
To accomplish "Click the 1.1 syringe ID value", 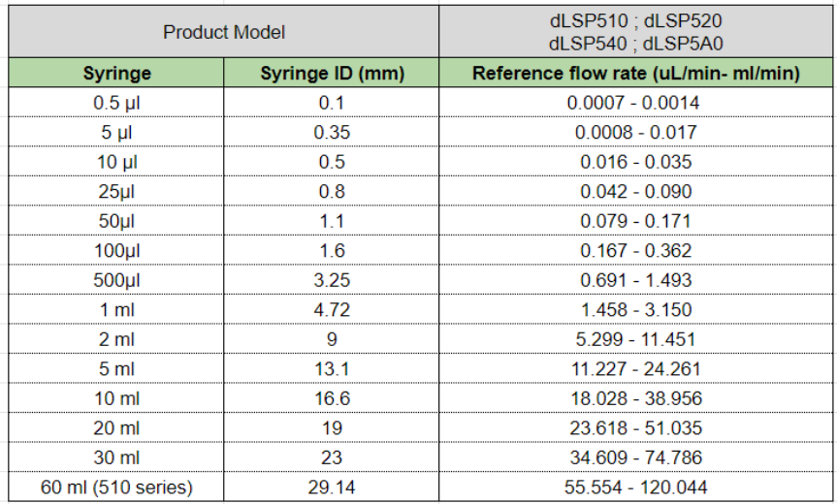I will pos(332,221).
